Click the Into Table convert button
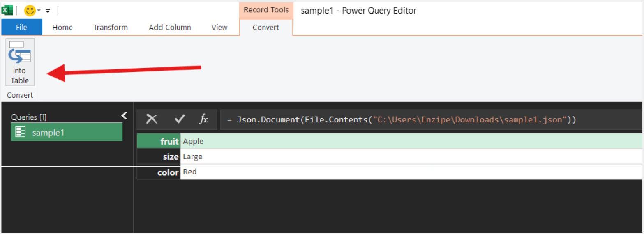 (20, 62)
